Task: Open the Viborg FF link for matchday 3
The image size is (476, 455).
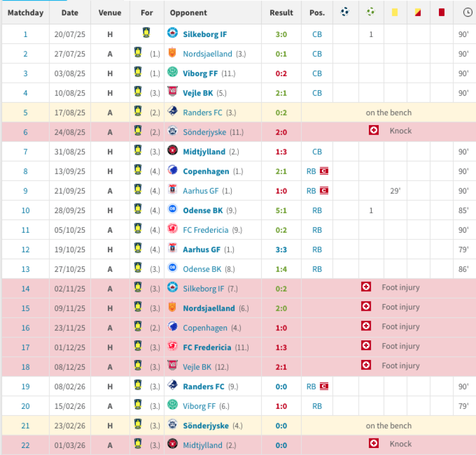Action: click(x=201, y=74)
